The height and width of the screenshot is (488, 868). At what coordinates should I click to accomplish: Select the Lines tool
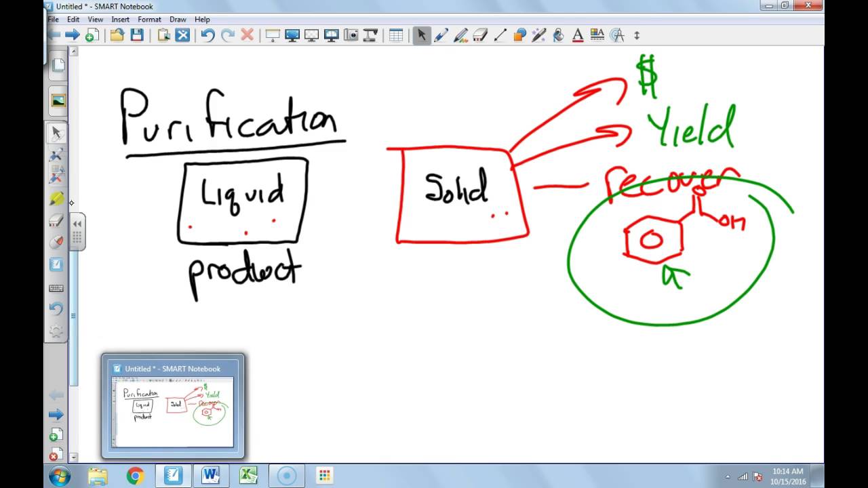point(500,35)
